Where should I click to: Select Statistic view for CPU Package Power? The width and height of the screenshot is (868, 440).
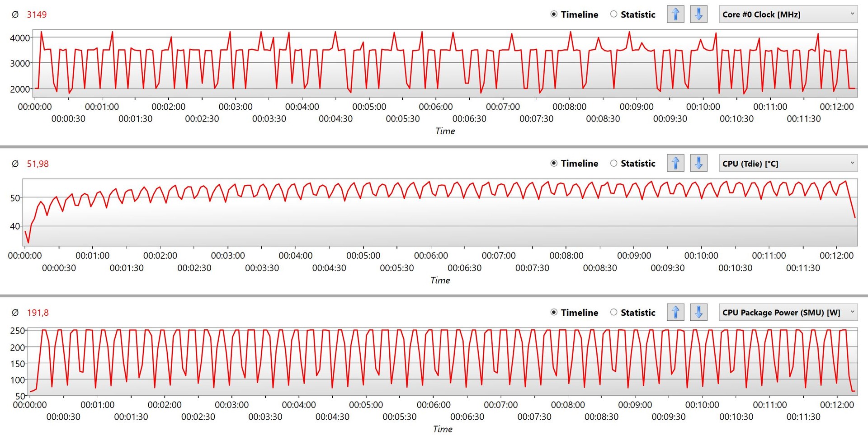click(613, 312)
